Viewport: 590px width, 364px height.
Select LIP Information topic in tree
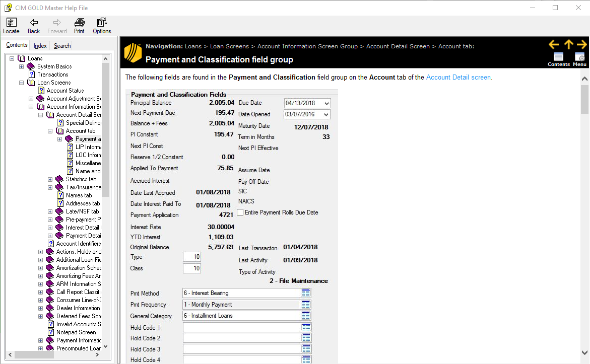pos(88,147)
